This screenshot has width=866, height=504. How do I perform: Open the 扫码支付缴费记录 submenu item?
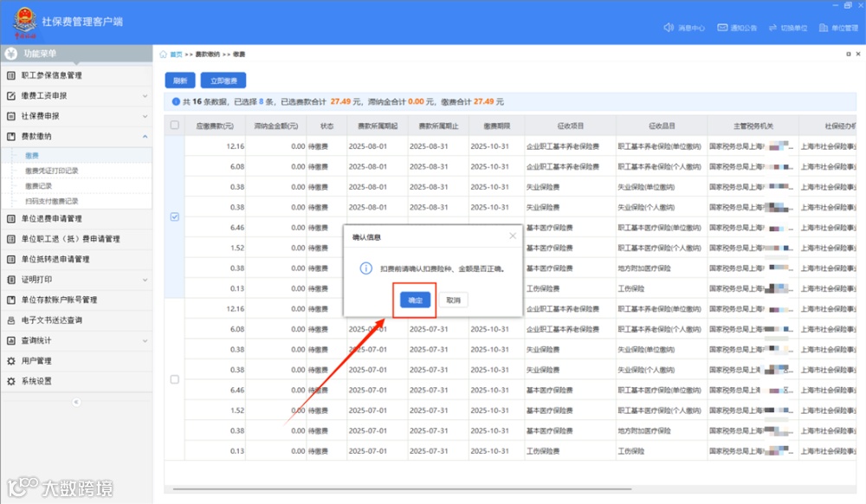52,201
